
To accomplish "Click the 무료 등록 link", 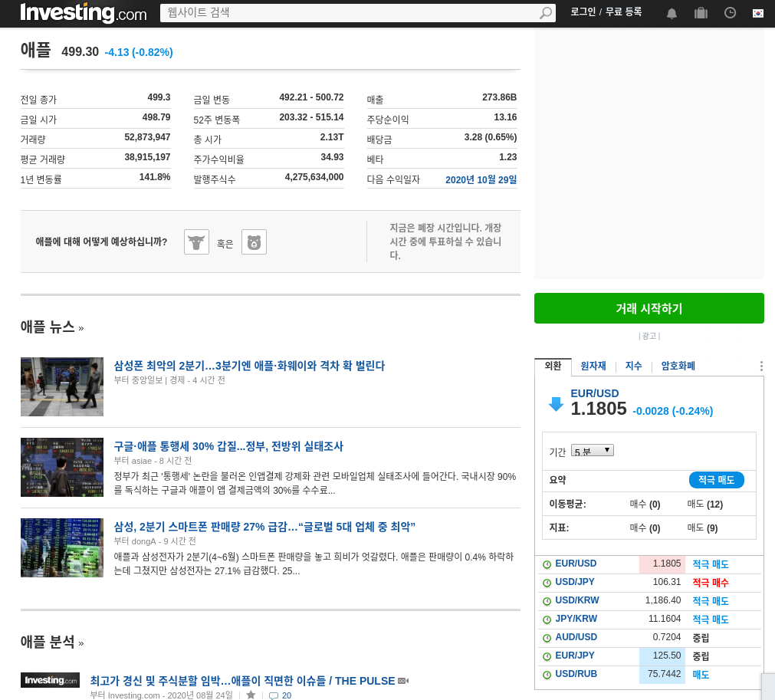I will click(x=624, y=12).
